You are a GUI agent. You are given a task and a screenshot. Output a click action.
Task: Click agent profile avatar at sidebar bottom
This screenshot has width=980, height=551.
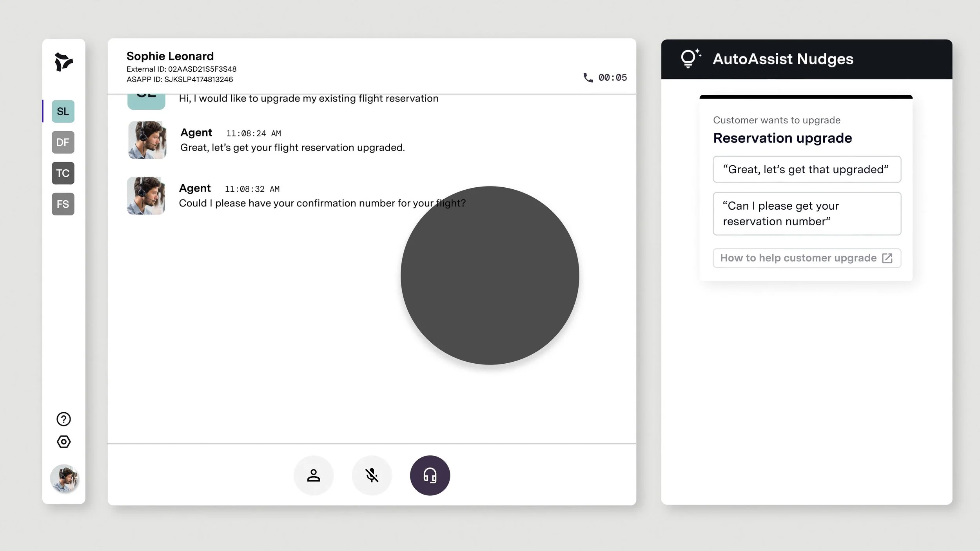(x=64, y=478)
